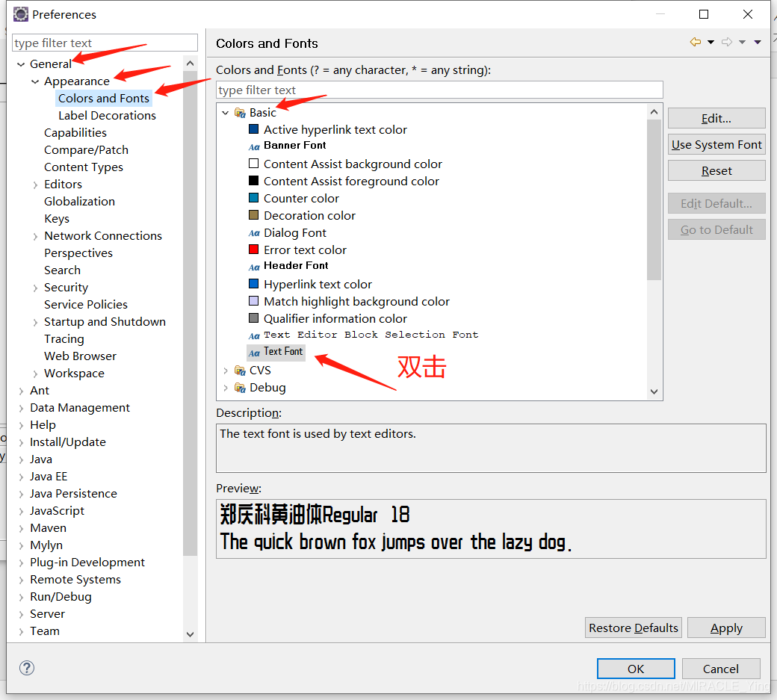The height and width of the screenshot is (700, 777).
Task: Click Text Editor Block Selection Font icon
Action: coord(254,336)
